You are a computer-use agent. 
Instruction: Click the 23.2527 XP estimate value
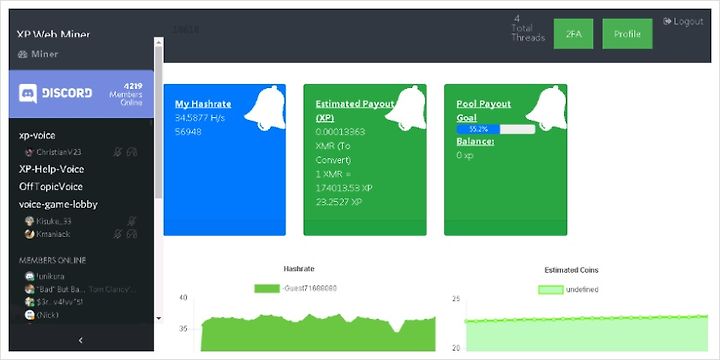[x=339, y=202]
